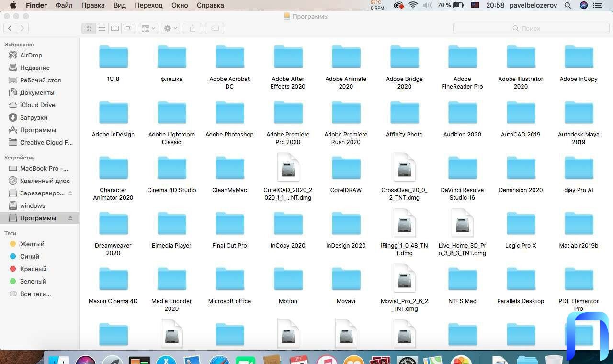
Task: Open the Правка menu
Action: pos(93,5)
